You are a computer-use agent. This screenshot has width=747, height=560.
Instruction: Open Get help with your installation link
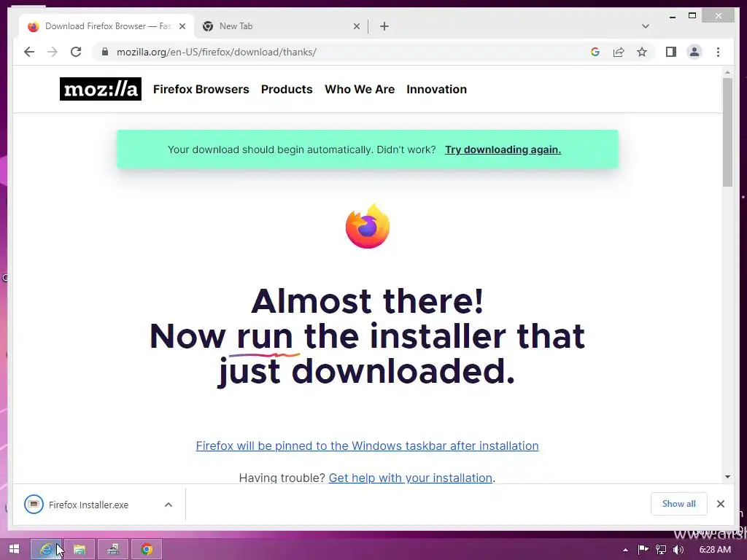[411, 478]
